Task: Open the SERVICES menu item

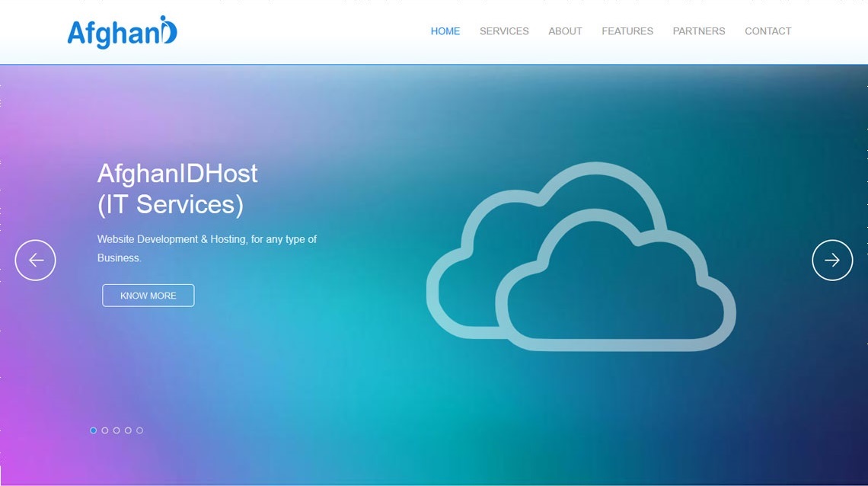Action: point(504,31)
